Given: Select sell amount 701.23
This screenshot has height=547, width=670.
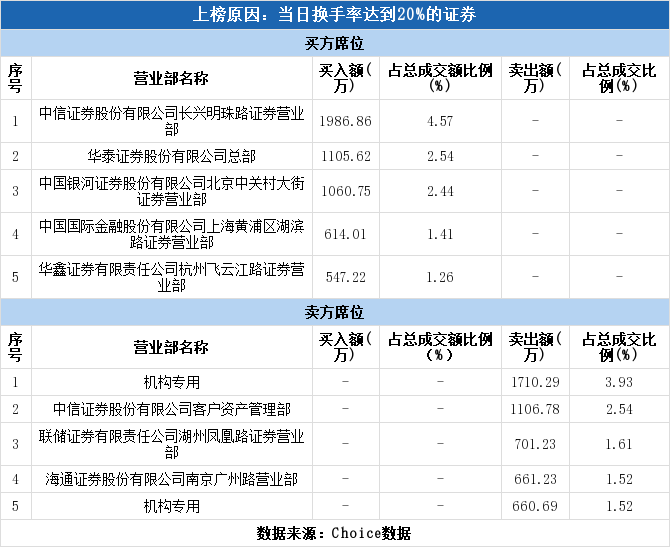Looking at the screenshot, I should point(535,444).
